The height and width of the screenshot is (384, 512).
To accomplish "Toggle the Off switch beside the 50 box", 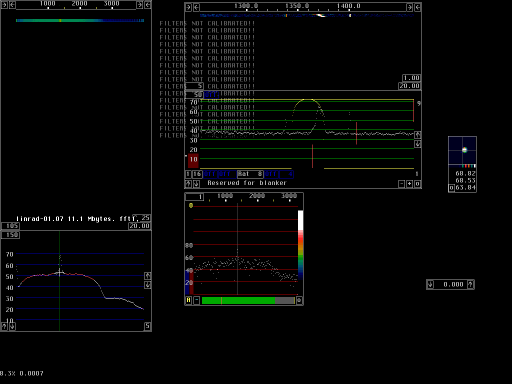I will (211, 95).
